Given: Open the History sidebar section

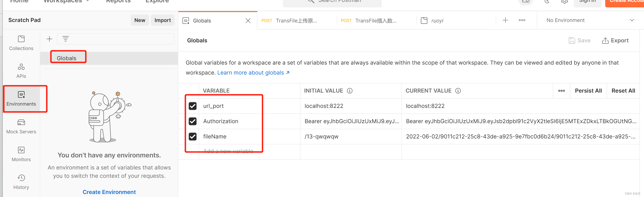Looking at the screenshot, I should [21, 182].
